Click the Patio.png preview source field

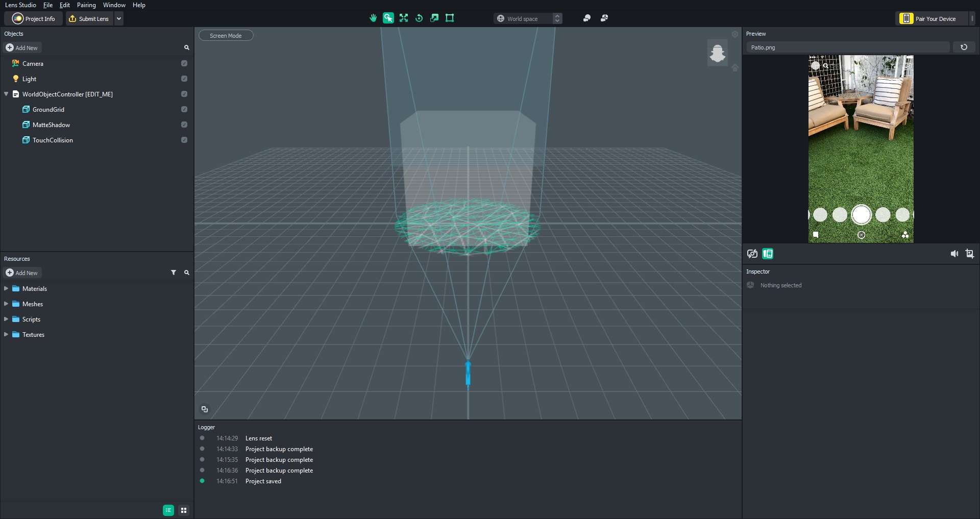tap(847, 47)
